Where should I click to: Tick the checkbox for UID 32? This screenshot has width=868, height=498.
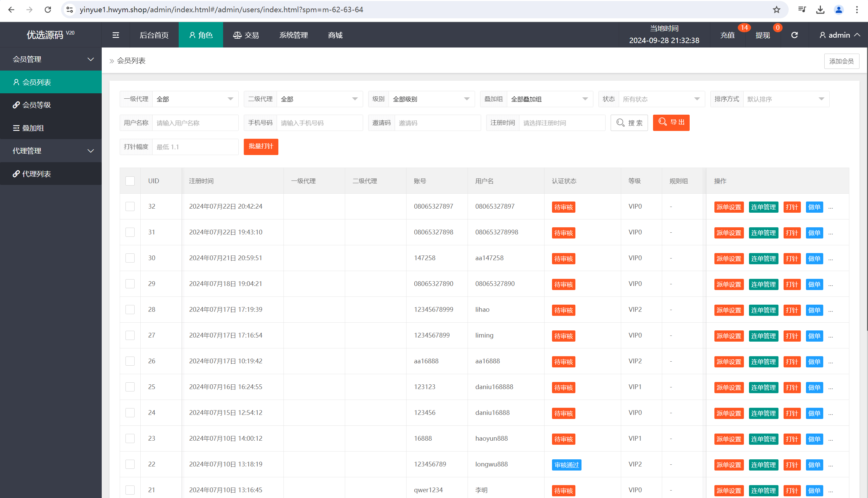[x=130, y=207]
